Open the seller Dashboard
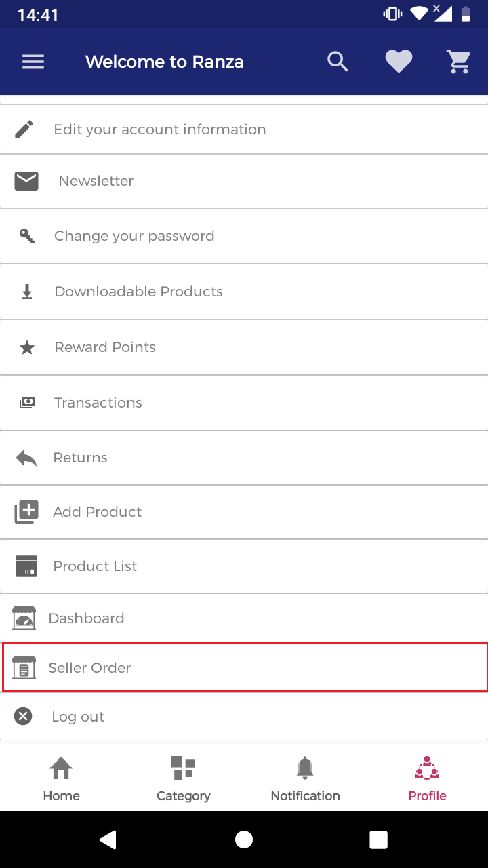 244,618
